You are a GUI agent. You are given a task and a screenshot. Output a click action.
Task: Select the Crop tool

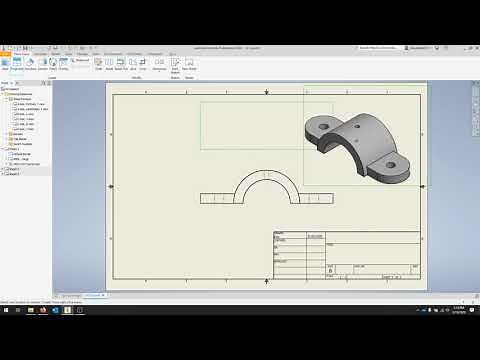[x=143, y=64]
